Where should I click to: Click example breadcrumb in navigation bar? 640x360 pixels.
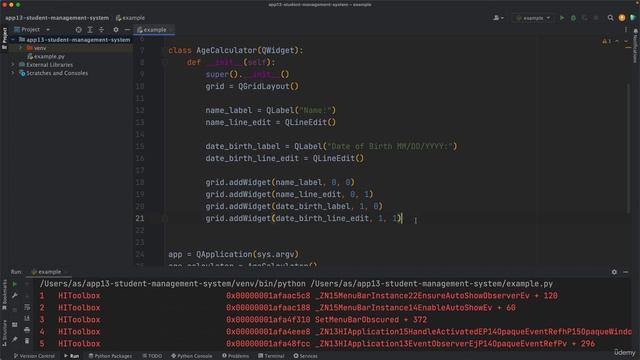tap(131, 18)
